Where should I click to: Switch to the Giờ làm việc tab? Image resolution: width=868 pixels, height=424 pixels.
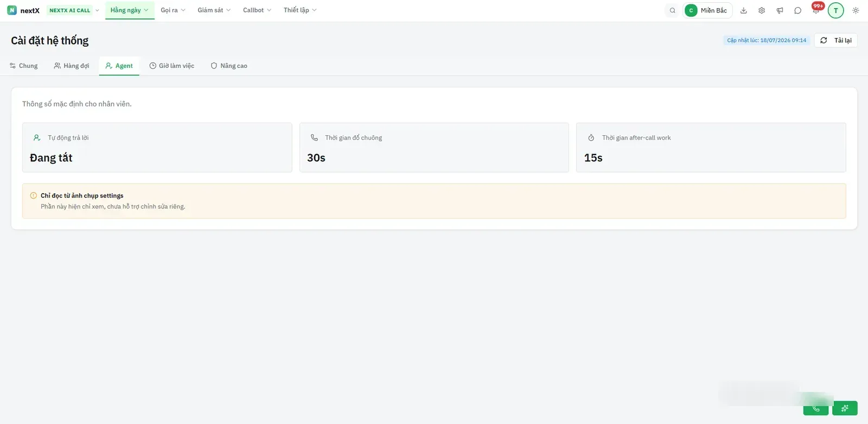172,66
